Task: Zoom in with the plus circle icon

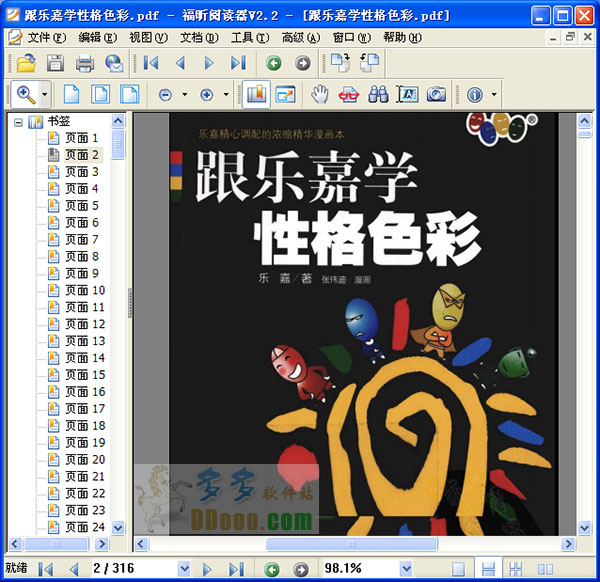Action: coord(207,95)
